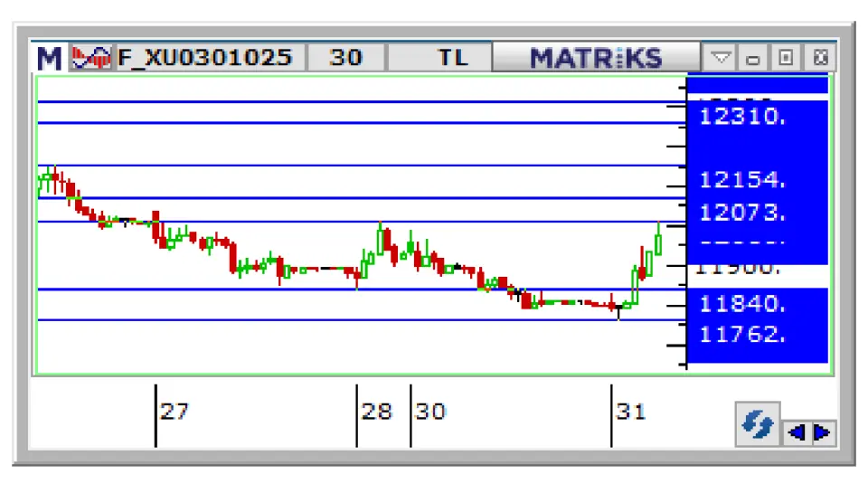
Task: Click the MATRIKS brand button
Action: (x=596, y=58)
